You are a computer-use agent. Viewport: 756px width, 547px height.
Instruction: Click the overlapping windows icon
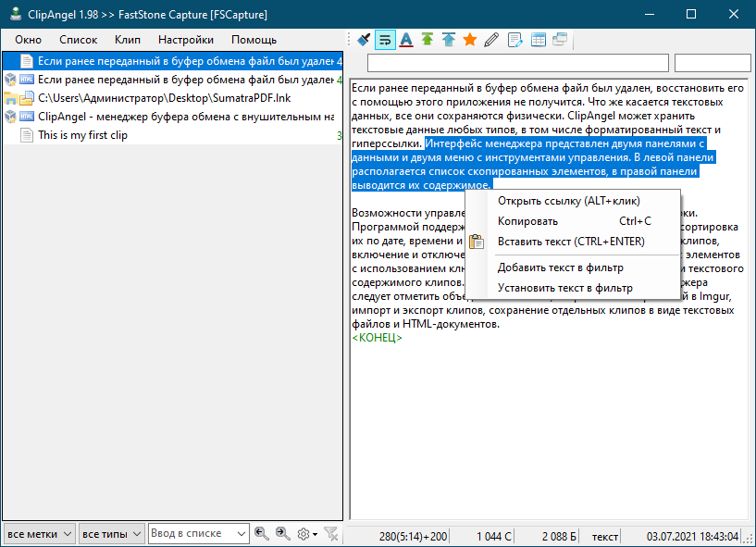coord(560,40)
